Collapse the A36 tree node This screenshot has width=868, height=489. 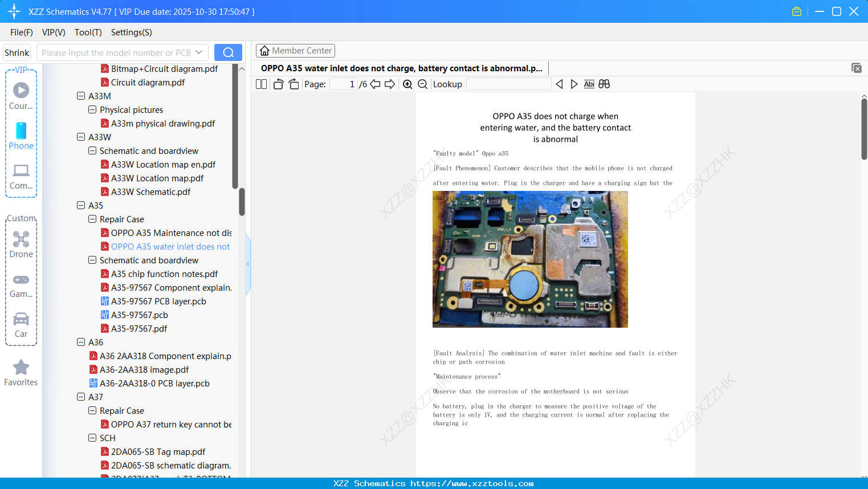81,342
